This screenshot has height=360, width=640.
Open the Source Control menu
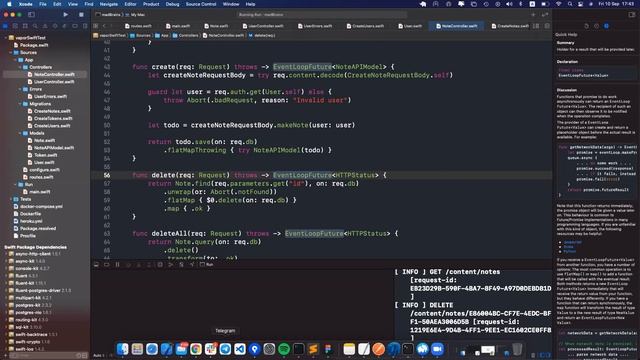pos(201,4)
